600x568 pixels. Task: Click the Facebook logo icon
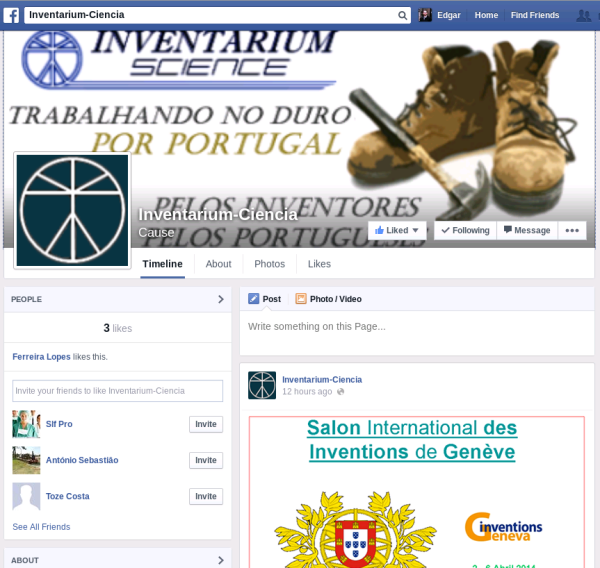[x=11, y=16]
